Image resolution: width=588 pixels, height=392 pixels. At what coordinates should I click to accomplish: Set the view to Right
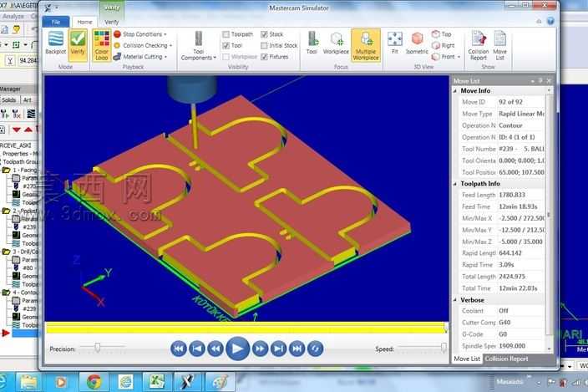(444, 45)
